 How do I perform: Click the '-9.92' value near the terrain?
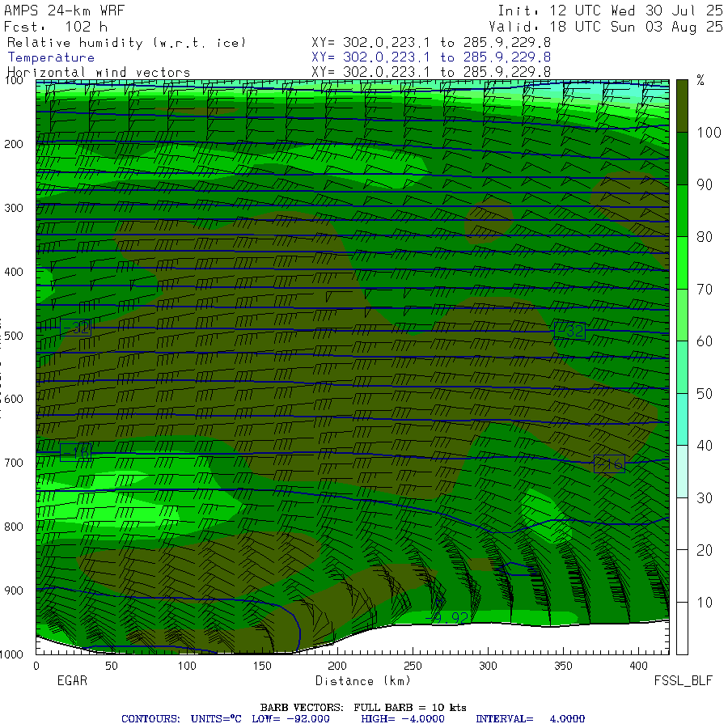coord(447,618)
